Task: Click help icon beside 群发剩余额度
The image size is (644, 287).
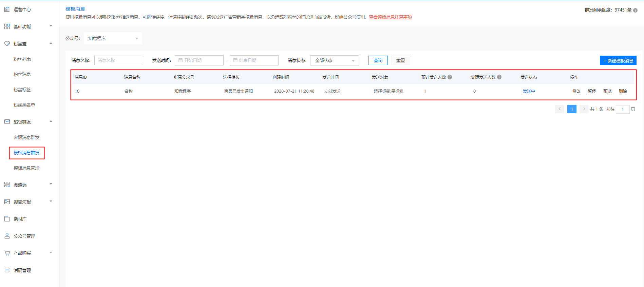Action: pos(635,10)
